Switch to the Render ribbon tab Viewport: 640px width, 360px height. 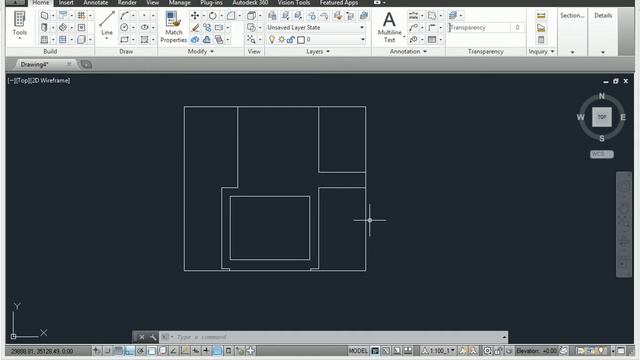point(127,3)
